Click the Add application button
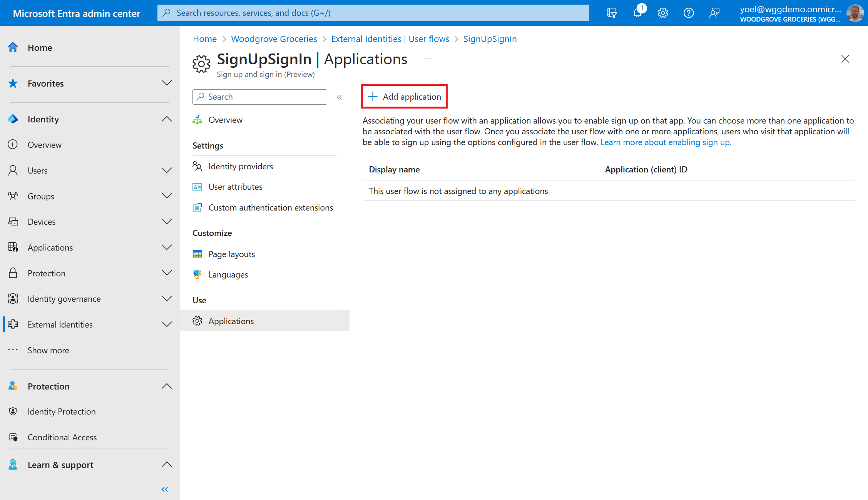The height and width of the screenshot is (500, 868). (404, 97)
